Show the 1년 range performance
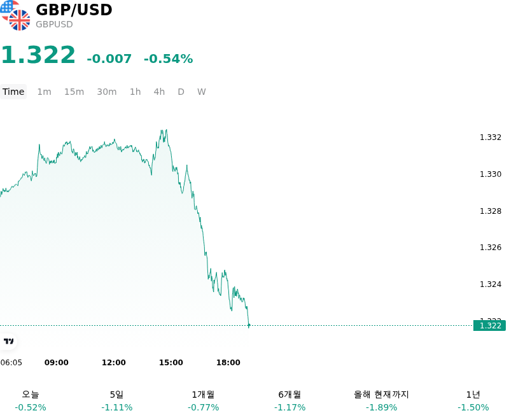This screenshot has width=509, height=420. pos(473,400)
